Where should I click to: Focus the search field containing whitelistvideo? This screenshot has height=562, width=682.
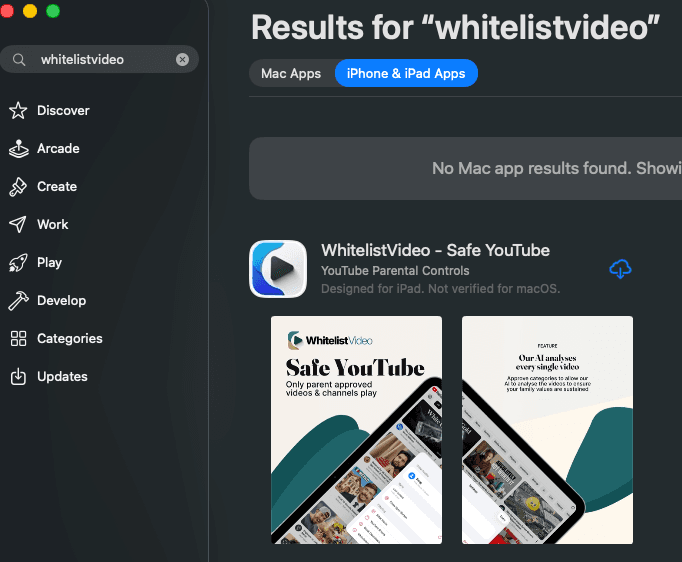click(x=99, y=59)
